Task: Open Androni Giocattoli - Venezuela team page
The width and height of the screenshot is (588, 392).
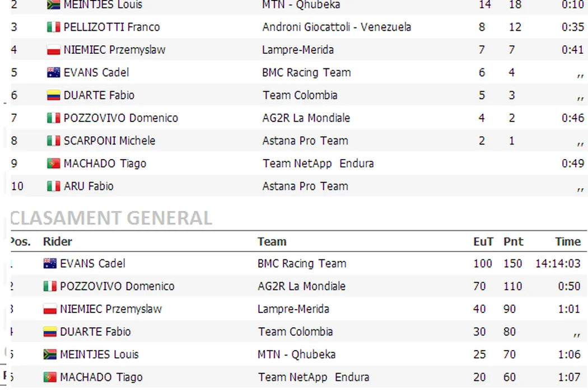Action: point(337,27)
